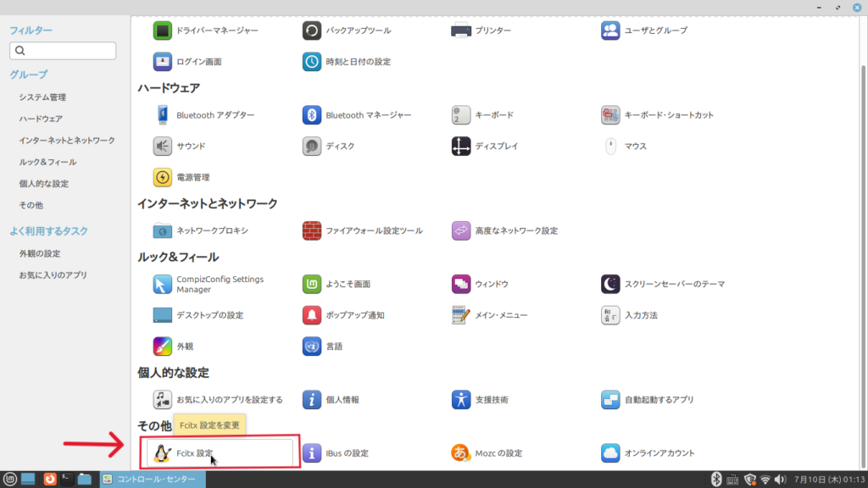The width and height of the screenshot is (868, 488).
Task: Open Mozc の設定 icon
Action: click(x=461, y=453)
